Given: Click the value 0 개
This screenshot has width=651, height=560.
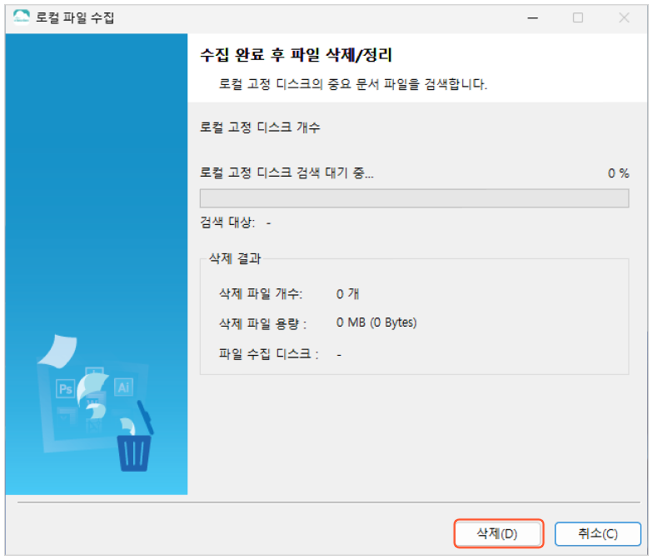Looking at the screenshot, I should click(348, 294).
